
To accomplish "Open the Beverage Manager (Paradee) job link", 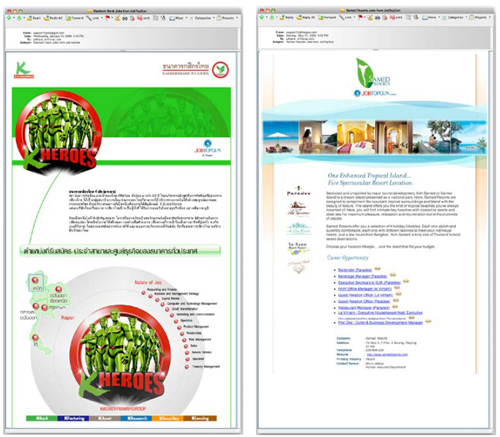I will pos(363,276).
